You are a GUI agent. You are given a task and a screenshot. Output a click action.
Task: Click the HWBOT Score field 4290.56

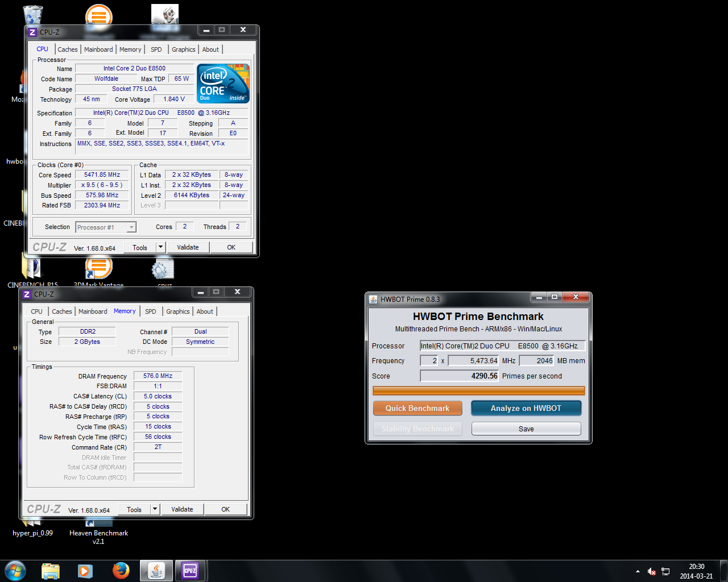[460, 376]
